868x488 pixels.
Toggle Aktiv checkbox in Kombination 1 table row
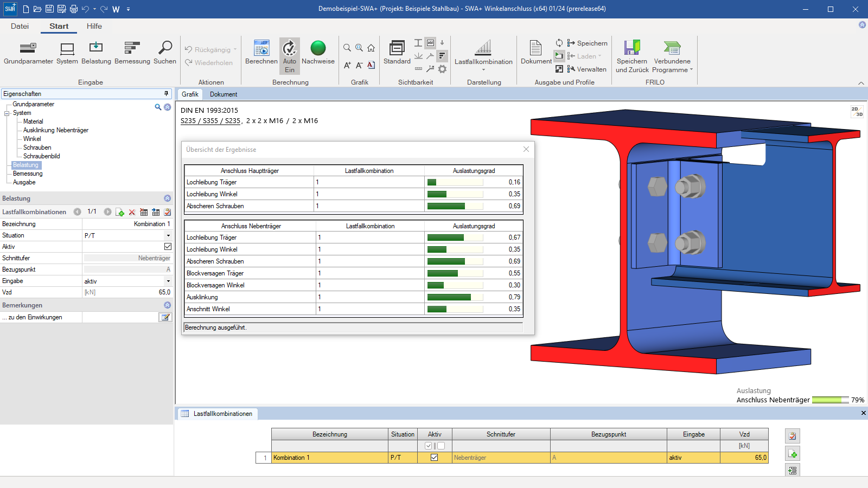434,458
